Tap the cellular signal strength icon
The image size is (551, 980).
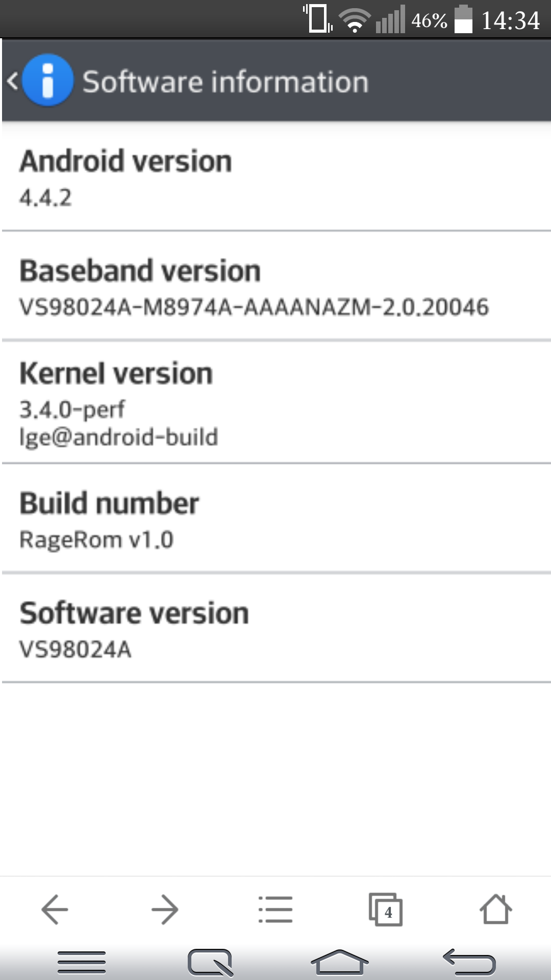pyautogui.click(x=391, y=19)
